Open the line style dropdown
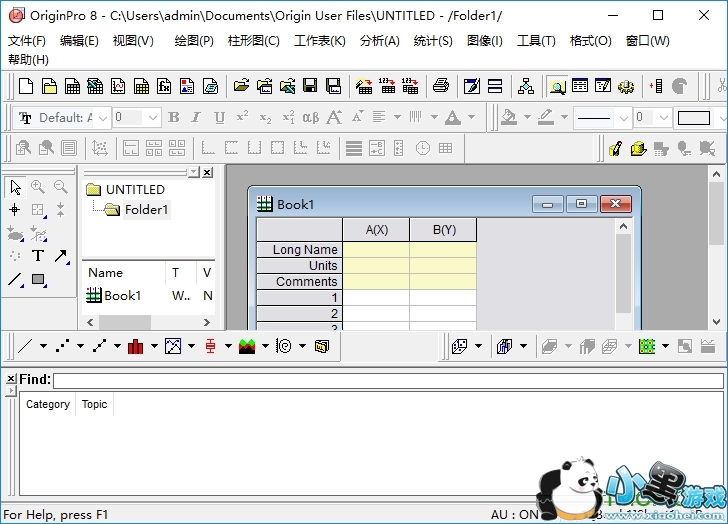The image size is (728, 524). coord(624,118)
